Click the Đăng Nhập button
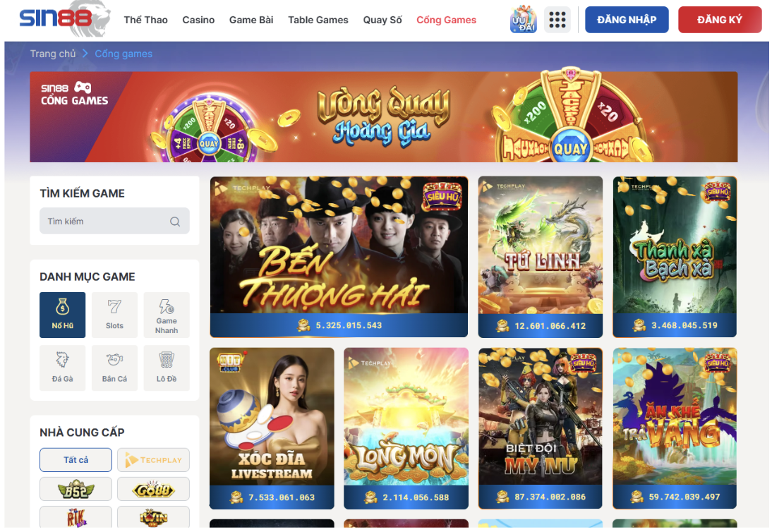772x532 pixels. click(x=627, y=20)
